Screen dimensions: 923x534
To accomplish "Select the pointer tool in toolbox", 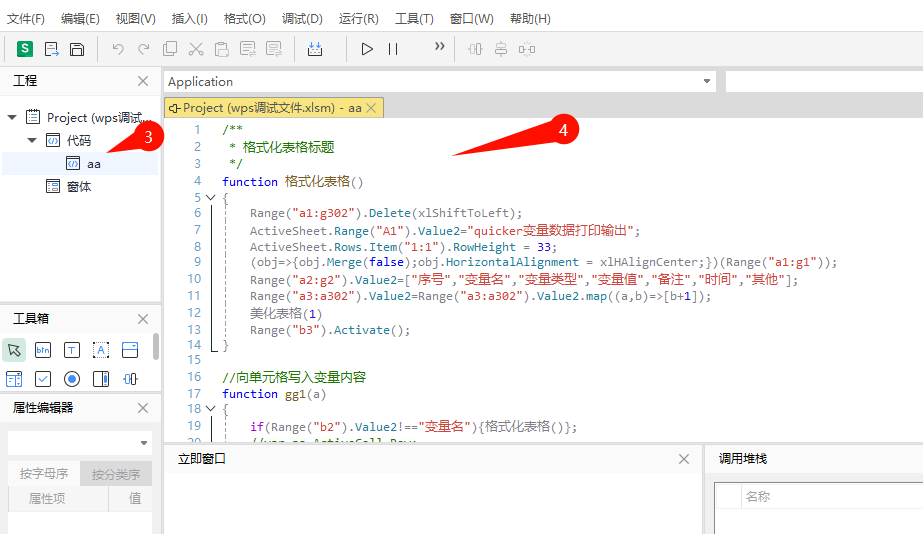I will pos(14,350).
